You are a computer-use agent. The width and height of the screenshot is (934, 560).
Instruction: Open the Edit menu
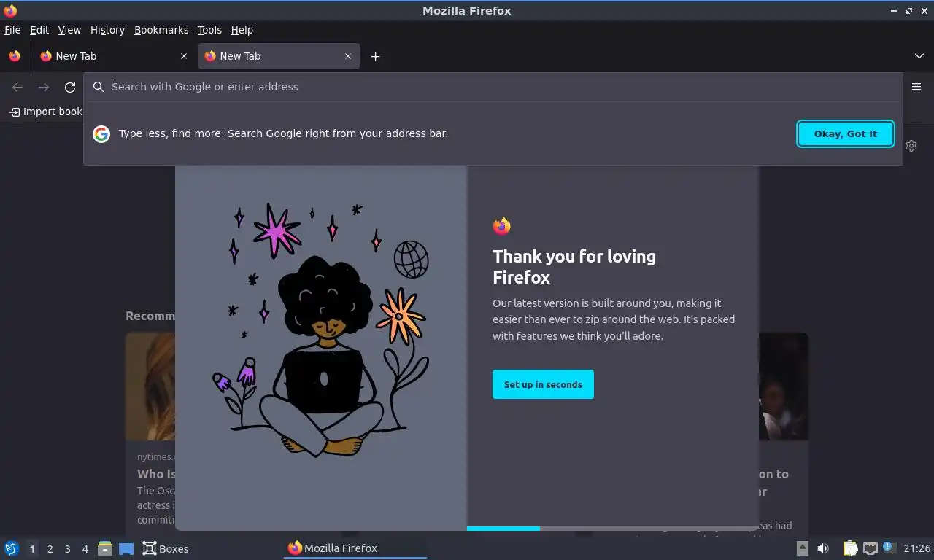pyautogui.click(x=39, y=30)
